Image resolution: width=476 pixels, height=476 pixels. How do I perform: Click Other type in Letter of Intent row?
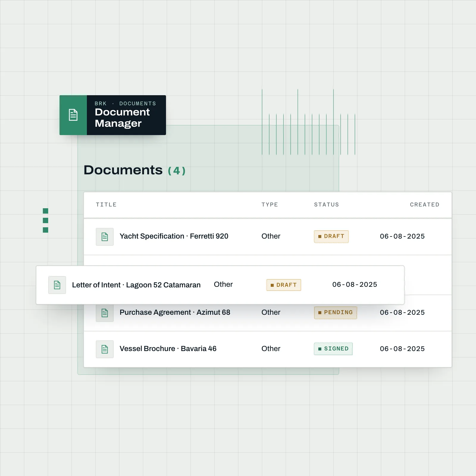223,284
